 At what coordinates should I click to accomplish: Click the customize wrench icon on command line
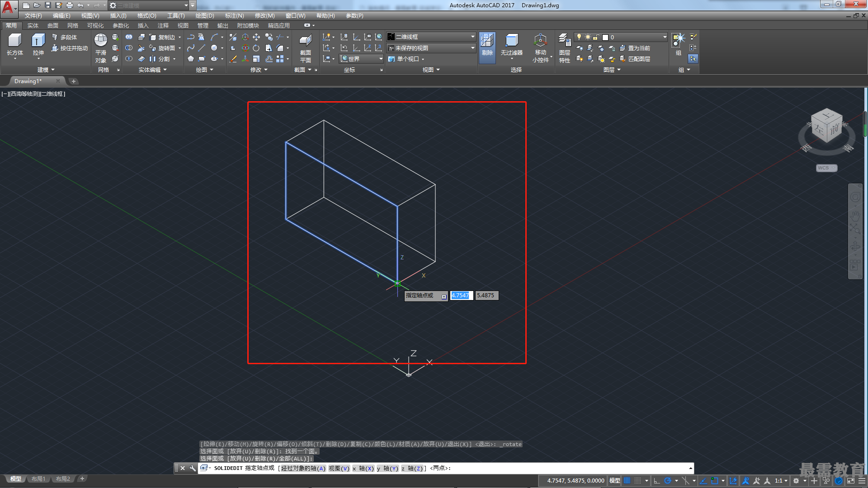pyautogui.click(x=193, y=468)
